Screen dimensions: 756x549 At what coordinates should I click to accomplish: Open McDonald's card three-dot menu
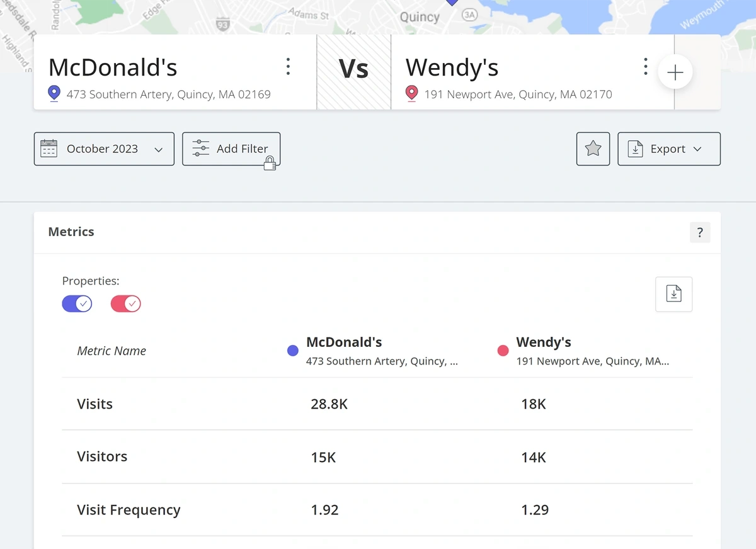(x=288, y=67)
